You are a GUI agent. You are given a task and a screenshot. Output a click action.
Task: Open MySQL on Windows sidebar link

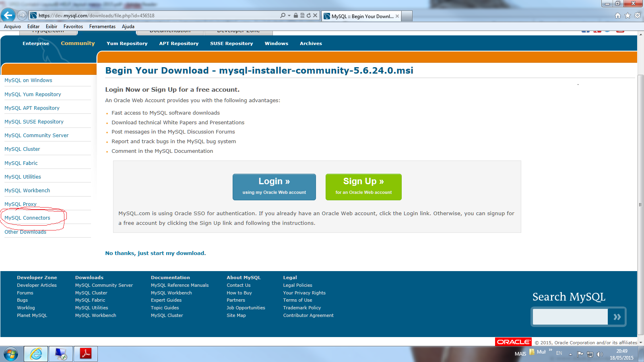coord(28,80)
